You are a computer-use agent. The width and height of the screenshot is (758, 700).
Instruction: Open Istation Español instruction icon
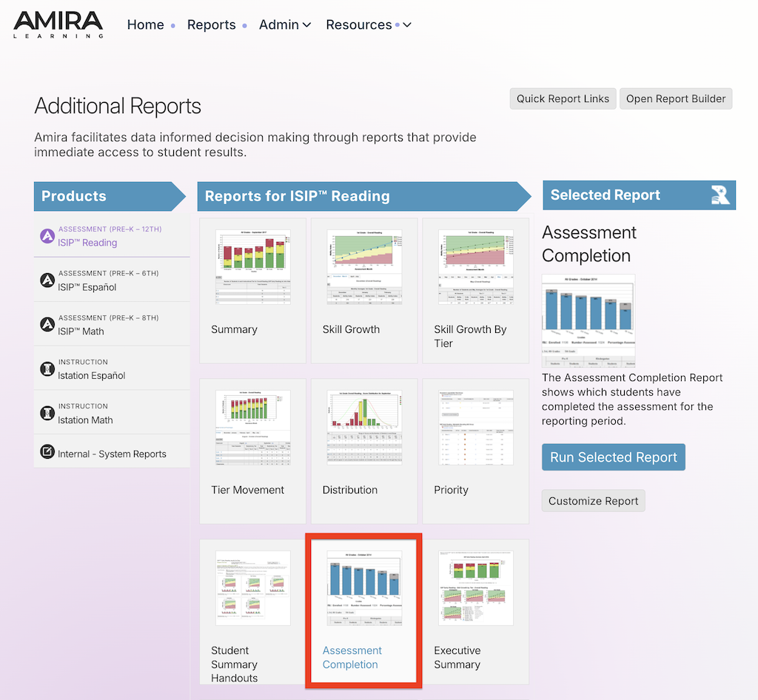click(x=47, y=368)
